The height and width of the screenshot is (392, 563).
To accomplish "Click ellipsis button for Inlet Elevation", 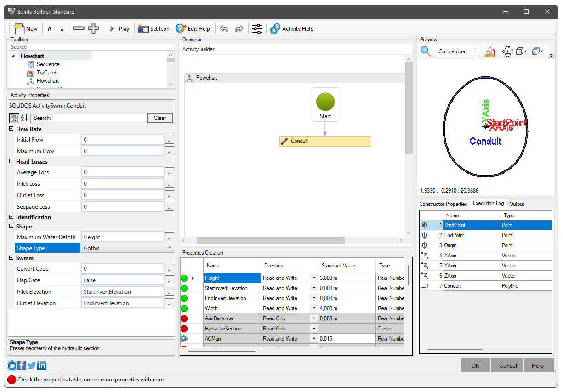I will (170, 292).
